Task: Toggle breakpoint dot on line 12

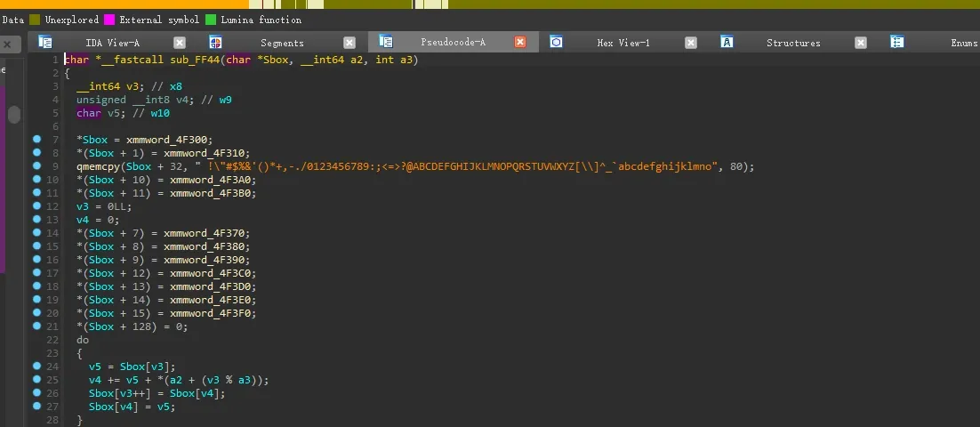Action: point(36,206)
